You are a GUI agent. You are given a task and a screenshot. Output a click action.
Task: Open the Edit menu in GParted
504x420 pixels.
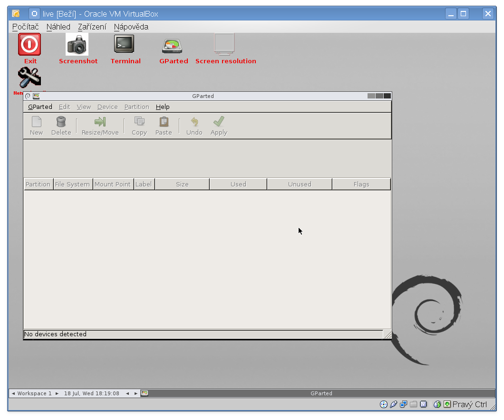point(64,107)
